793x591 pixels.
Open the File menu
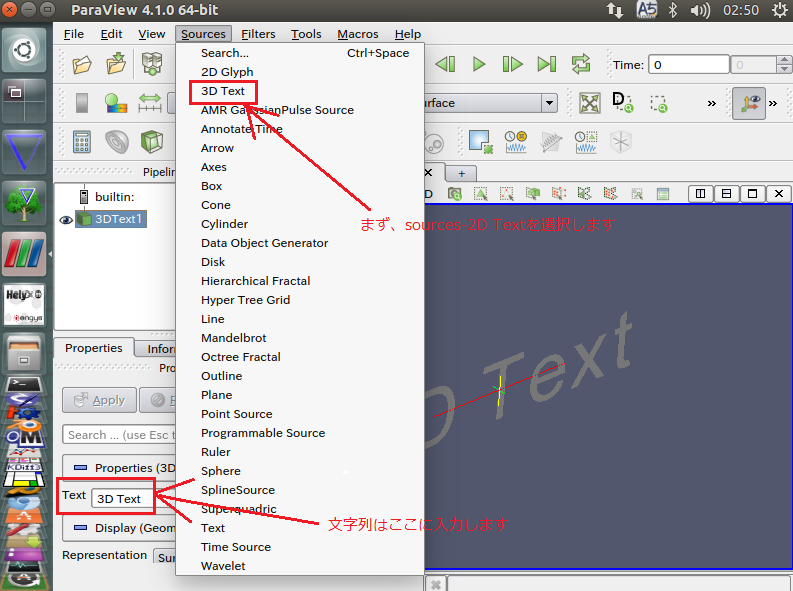click(74, 34)
